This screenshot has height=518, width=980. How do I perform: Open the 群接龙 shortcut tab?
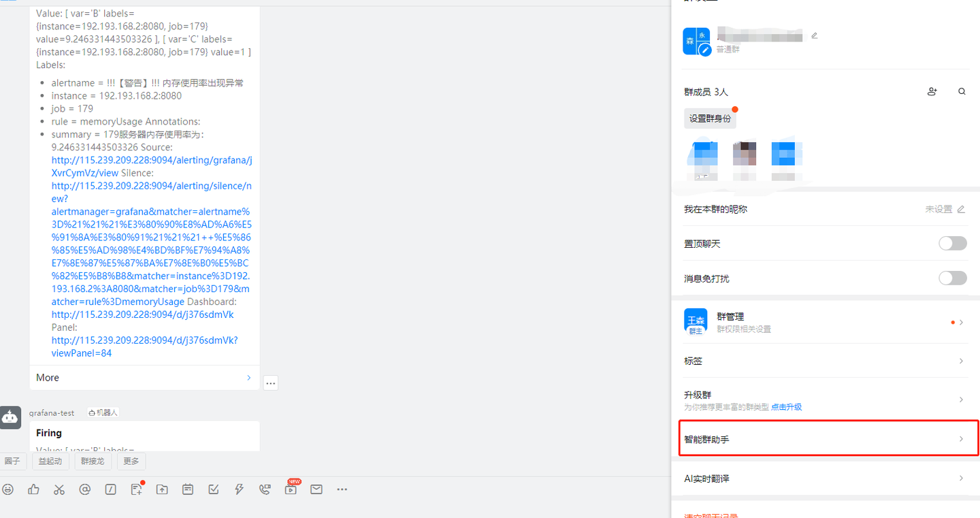tap(93, 461)
